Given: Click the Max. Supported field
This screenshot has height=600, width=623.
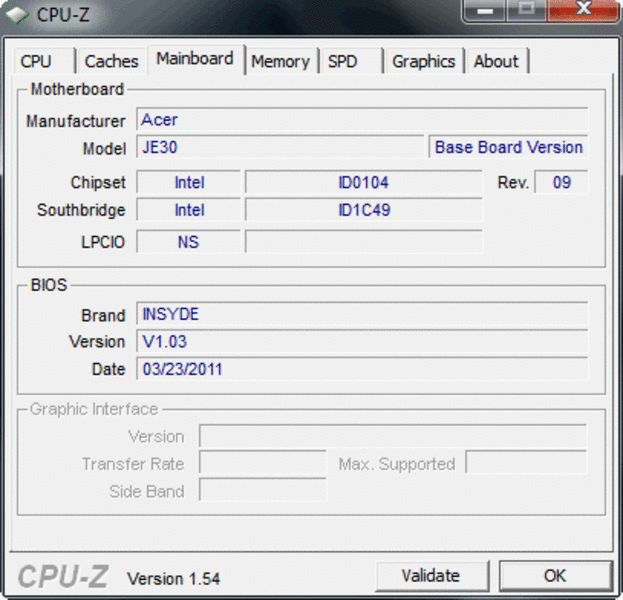Looking at the screenshot, I should (526, 462).
